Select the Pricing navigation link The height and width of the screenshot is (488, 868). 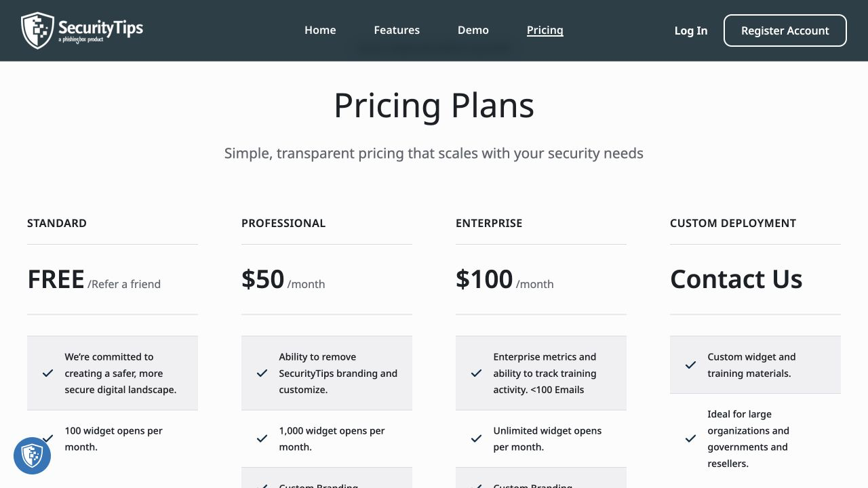pos(545,30)
